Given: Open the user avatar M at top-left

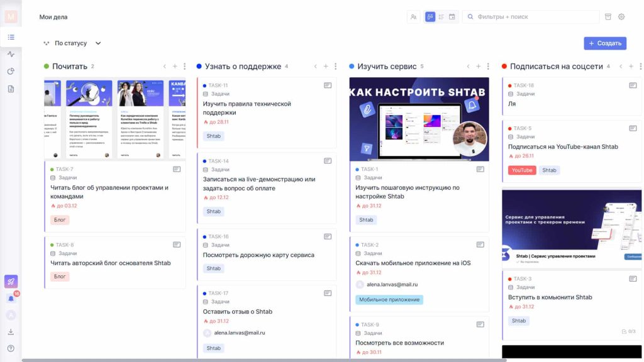Looking at the screenshot, I should (x=11, y=16).
